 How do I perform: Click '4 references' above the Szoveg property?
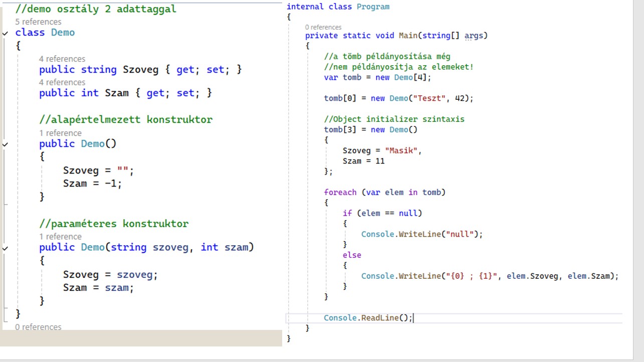(x=62, y=59)
